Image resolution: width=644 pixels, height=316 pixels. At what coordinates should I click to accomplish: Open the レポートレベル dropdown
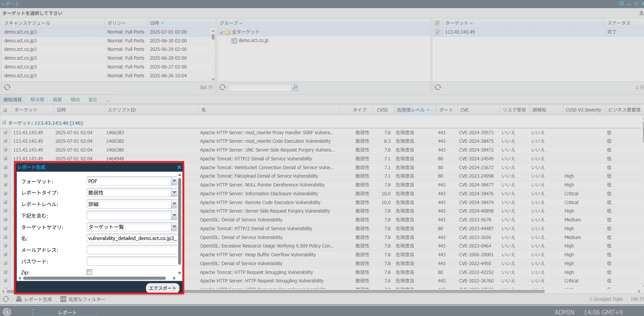click(x=174, y=204)
